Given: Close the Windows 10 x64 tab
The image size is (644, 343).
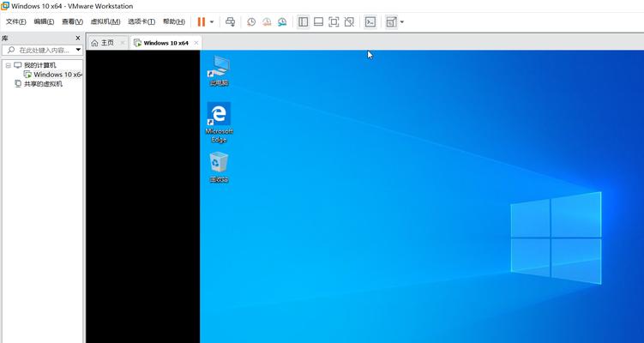Looking at the screenshot, I should pyautogui.click(x=196, y=43).
